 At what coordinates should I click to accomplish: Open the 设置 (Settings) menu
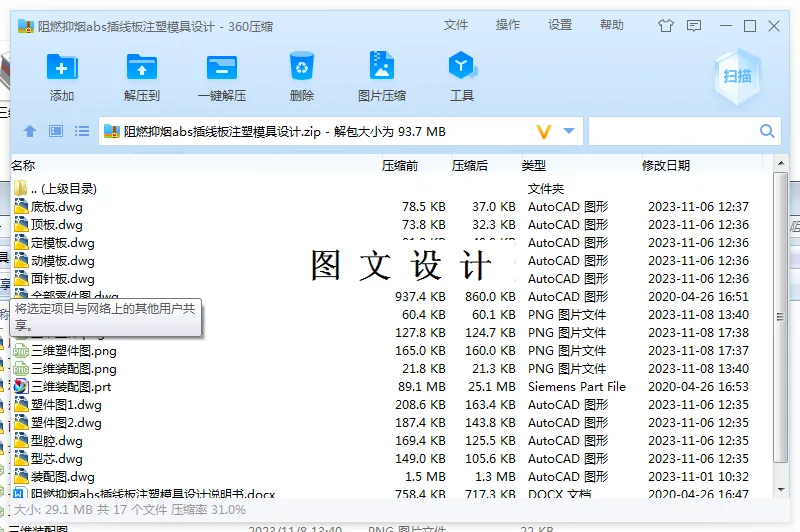click(560, 25)
